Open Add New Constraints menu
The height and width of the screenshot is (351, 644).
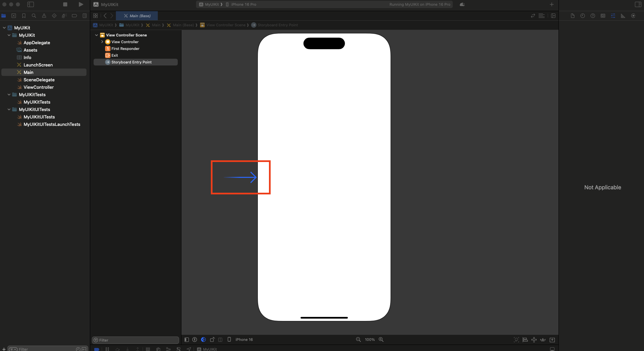tap(534, 340)
